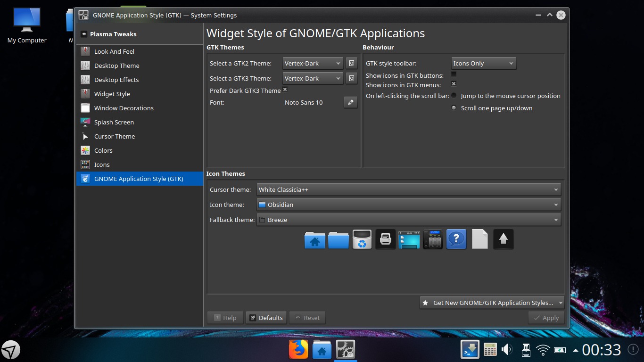Click the battery status tray icon
The height and width of the screenshot is (362, 644).
(560, 350)
